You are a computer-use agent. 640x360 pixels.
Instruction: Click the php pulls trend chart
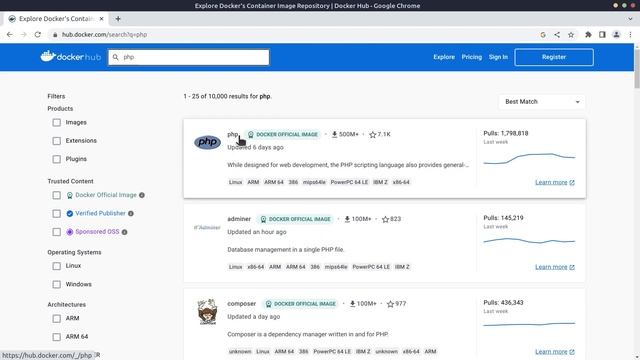click(x=529, y=158)
